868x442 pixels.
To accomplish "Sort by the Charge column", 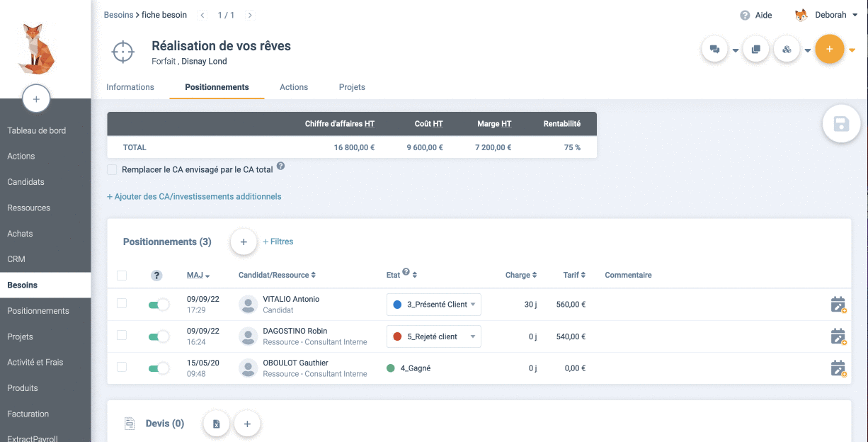I will click(521, 275).
